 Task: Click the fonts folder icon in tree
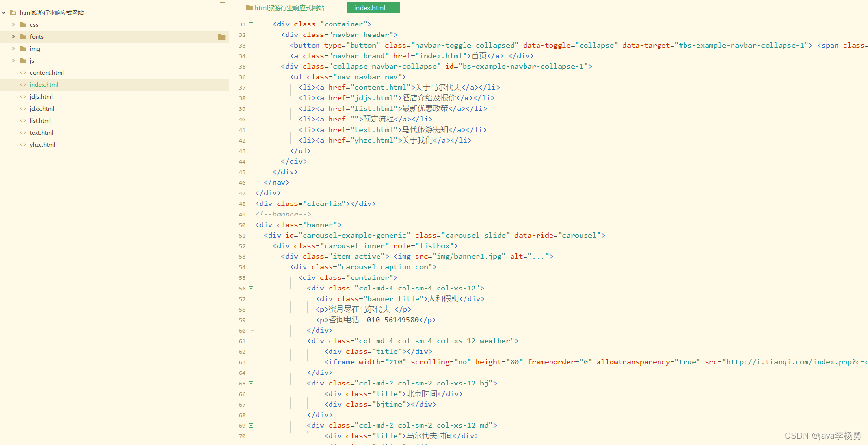23,36
